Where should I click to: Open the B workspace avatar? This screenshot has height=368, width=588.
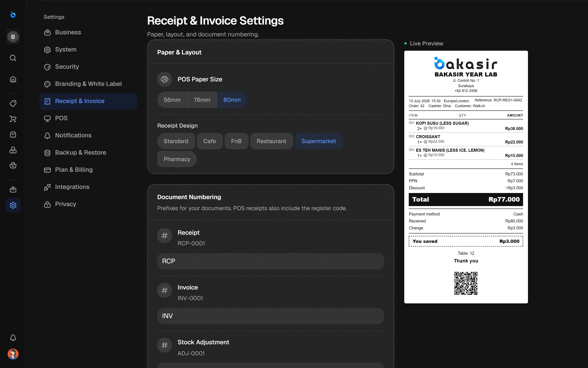coord(13,37)
